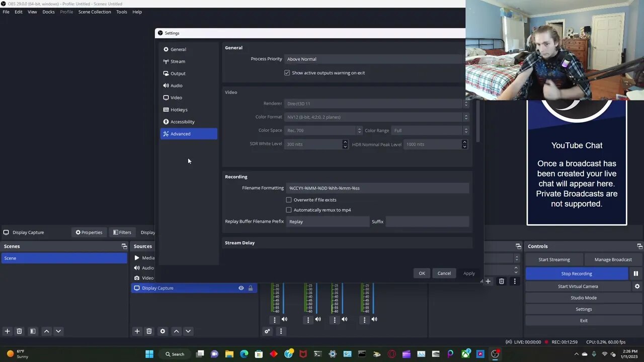The height and width of the screenshot is (362, 644).
Task: Click OK in Settings dialog
Action: click(422, 274)
